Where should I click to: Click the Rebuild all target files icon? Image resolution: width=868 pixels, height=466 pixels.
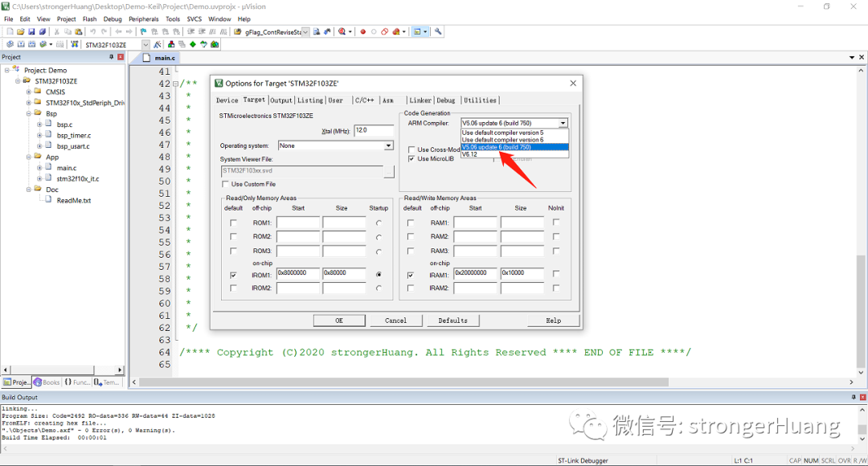pyautogui.click(x=31, y=44)
